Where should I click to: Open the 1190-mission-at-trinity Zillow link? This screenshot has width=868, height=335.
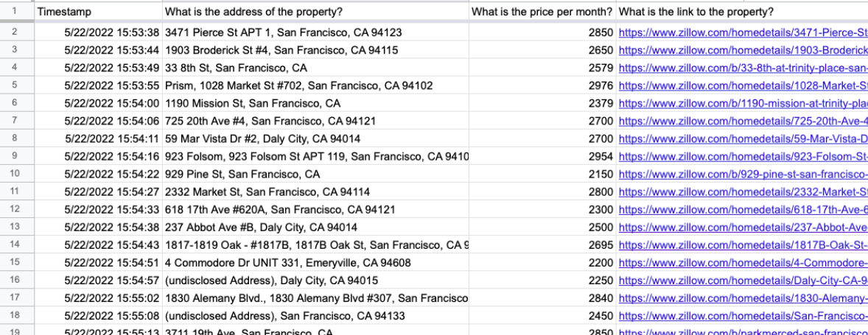pyautogui.click(x=743, y=103)
